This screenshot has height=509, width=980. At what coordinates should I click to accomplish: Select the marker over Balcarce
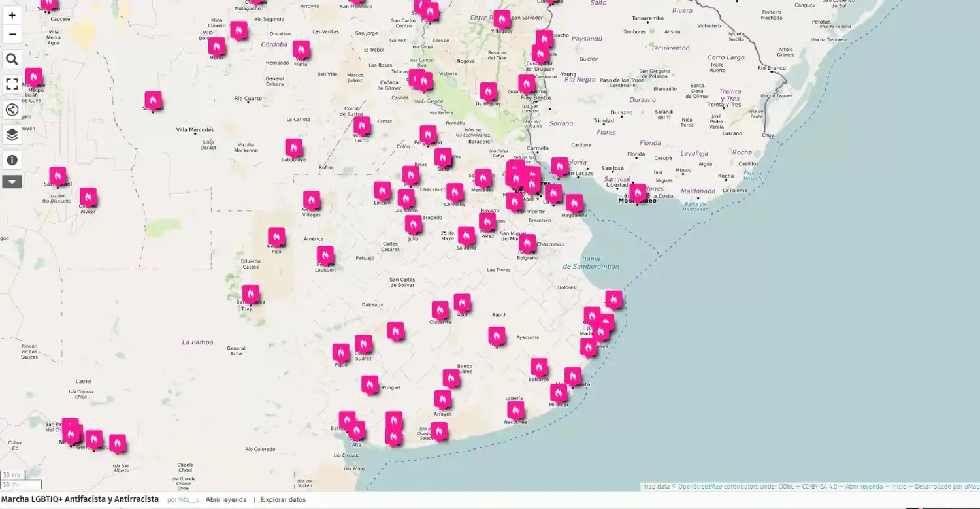(539, 367)
